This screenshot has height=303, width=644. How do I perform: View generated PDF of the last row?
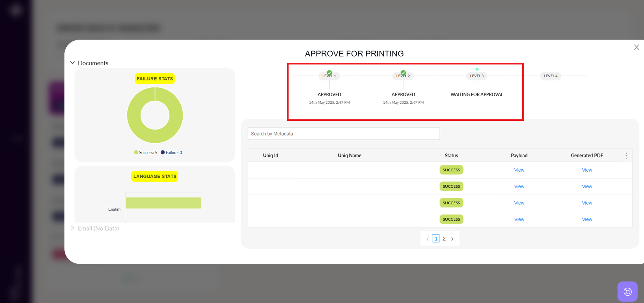[x=587, y=219]
